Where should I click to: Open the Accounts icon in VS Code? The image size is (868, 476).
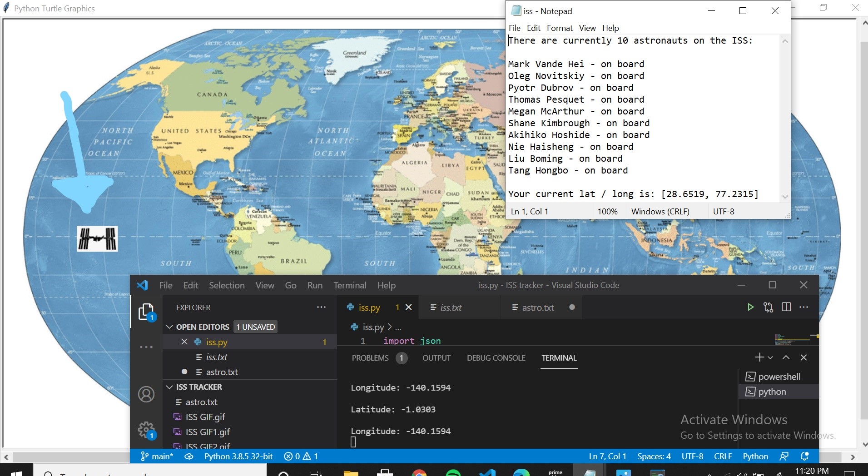(x=146, y=394)
